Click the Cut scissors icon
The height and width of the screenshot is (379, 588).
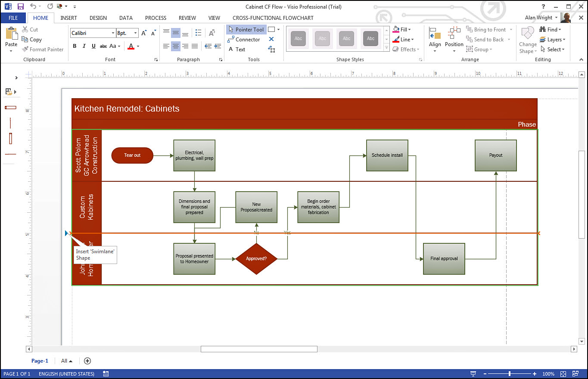[x=25, y=30]
